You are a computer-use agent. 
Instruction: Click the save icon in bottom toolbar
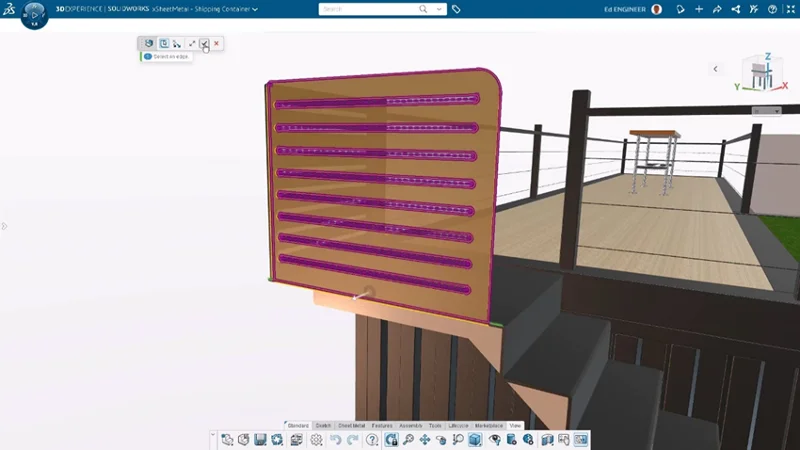coord(260,440)
